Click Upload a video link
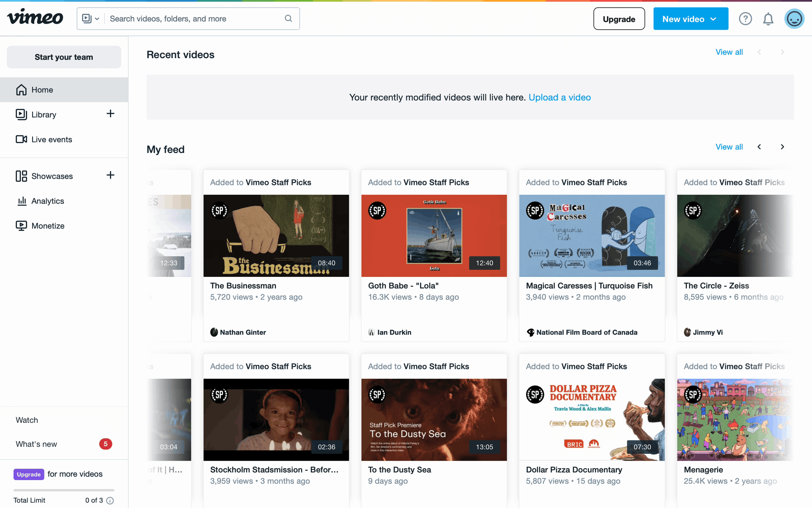This screenshot has height=508, width=812. 560,97
